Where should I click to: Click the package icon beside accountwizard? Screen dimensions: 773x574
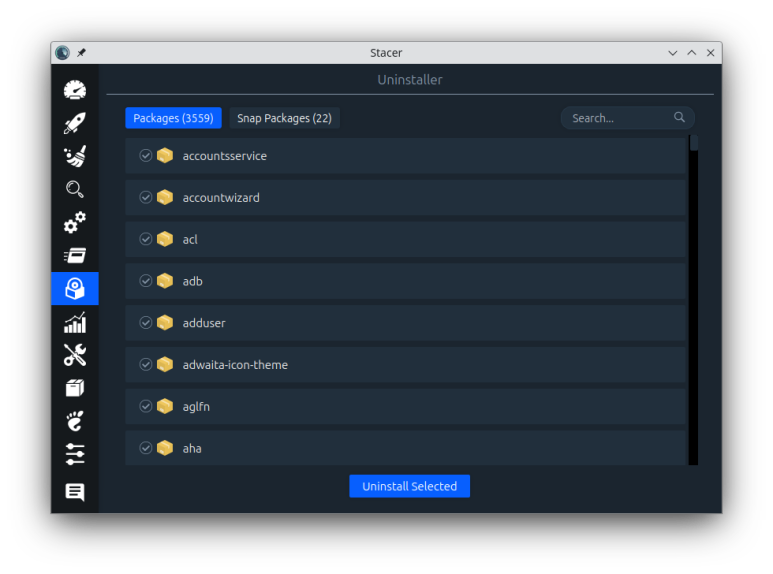click(x=165, y=197)
